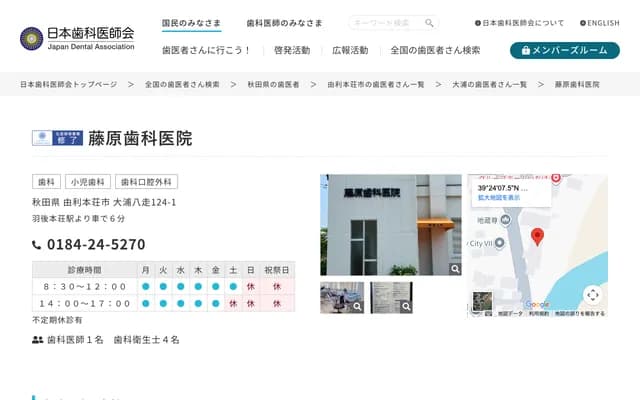The height and width of the screenshot is (400, 640).
Task: Switch to 歯科医師のみなさま tab
Action: (x=285, y=23)
